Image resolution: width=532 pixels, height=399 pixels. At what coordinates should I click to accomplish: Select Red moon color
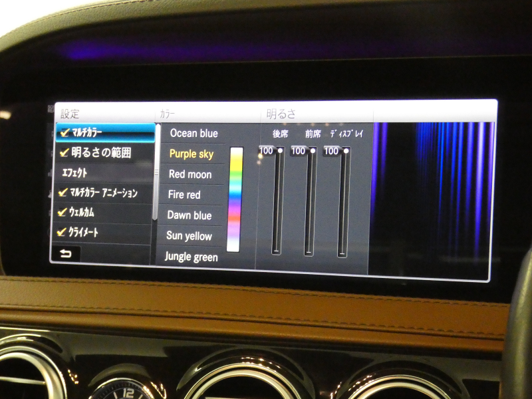pos(190,174)
